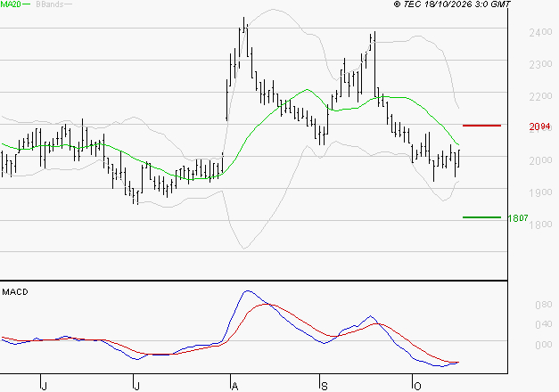Click the 2000 price axis label
The width and height of the screenshot is (559, 392).
click(x=541, y=160)
